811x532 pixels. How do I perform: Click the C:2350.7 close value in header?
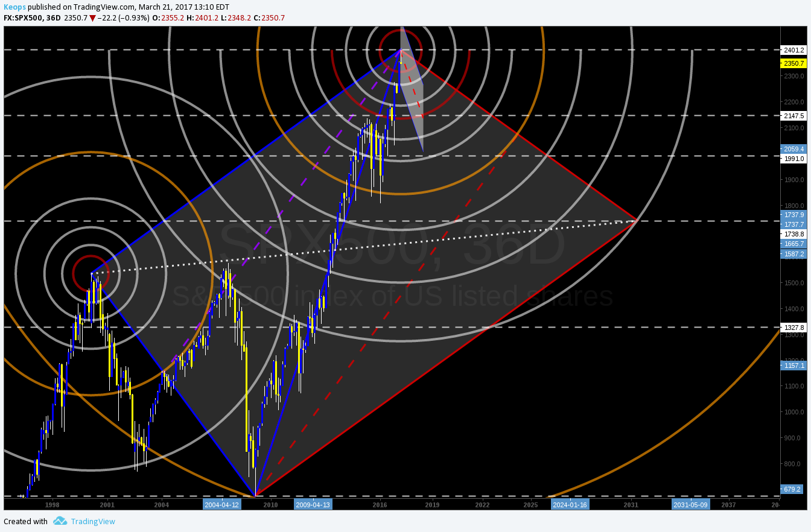[269, 18]
